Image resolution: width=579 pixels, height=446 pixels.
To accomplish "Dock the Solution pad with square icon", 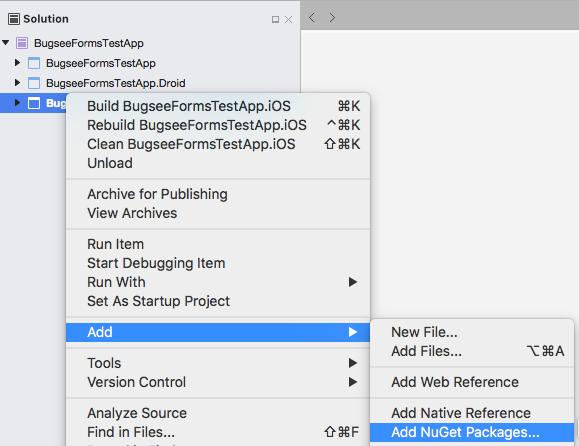I will [275, 19].
